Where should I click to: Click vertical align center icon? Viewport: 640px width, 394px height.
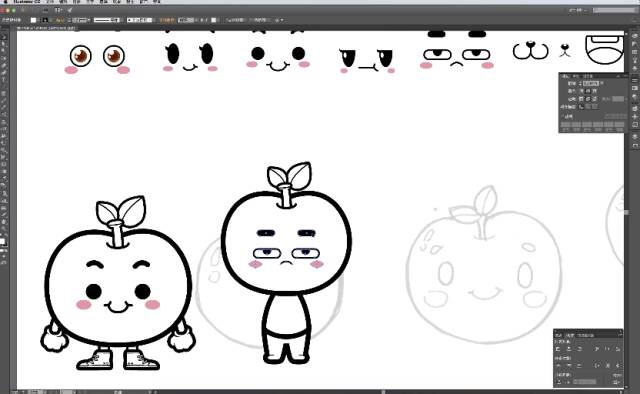pos(607,349)
